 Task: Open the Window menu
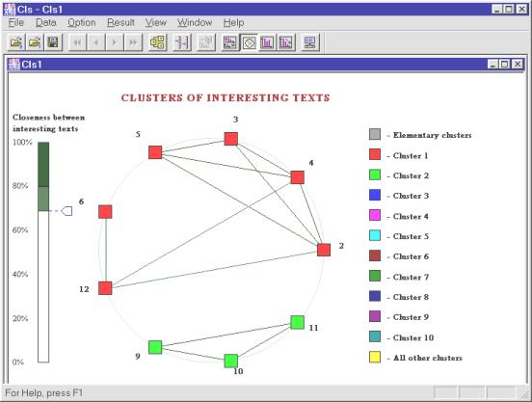pyautogui.click(x=195, y=23)
